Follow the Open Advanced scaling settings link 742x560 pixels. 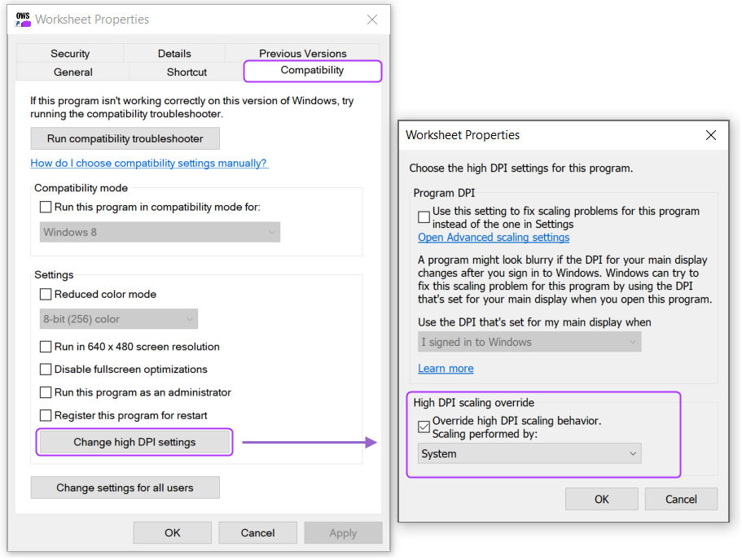(494, 237)
